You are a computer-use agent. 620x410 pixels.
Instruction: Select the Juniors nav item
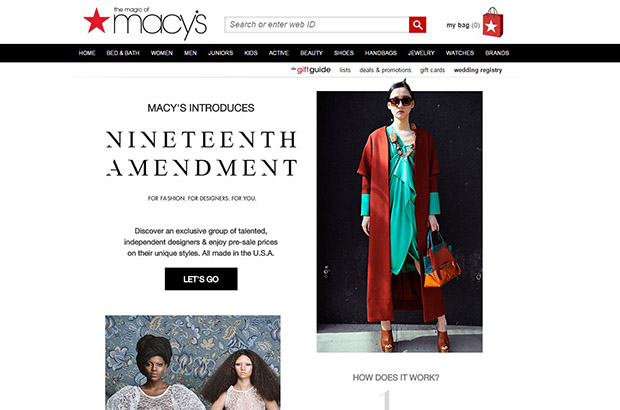pyautogui.click(x=221, y=53)
